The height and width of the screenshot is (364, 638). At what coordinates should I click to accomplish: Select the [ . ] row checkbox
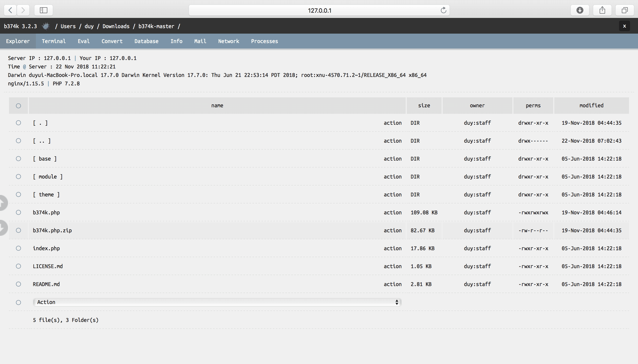point(18,123)
